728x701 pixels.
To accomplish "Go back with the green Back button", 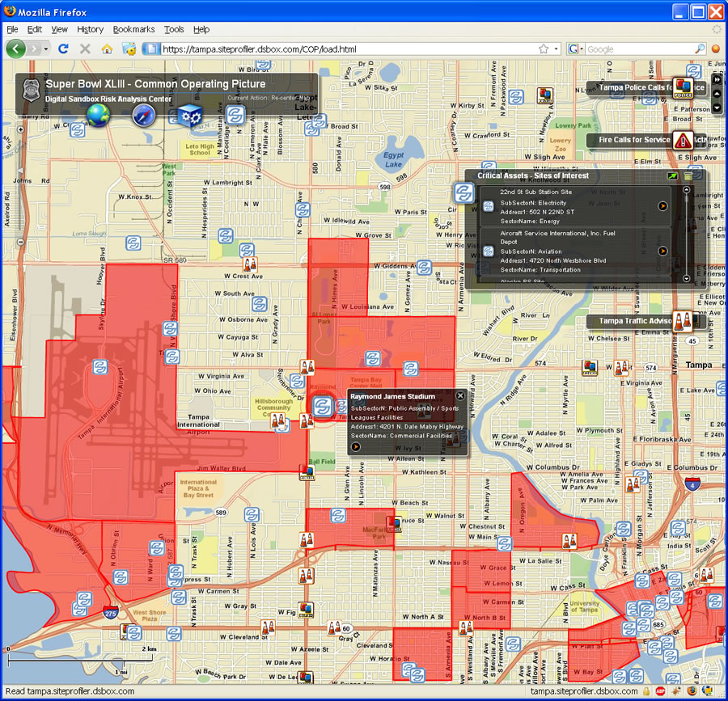I will click(15, 49).
